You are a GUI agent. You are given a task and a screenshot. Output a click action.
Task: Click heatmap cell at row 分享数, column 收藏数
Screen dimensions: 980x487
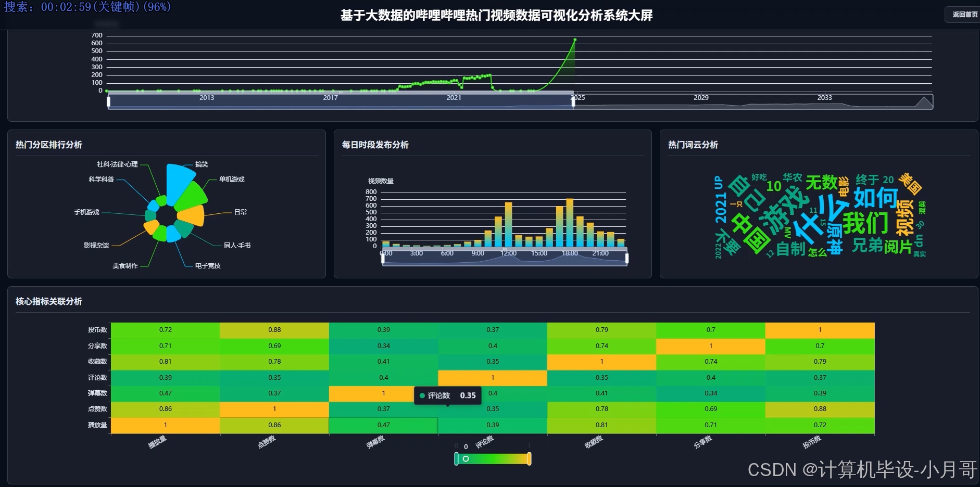pos(602,346)
